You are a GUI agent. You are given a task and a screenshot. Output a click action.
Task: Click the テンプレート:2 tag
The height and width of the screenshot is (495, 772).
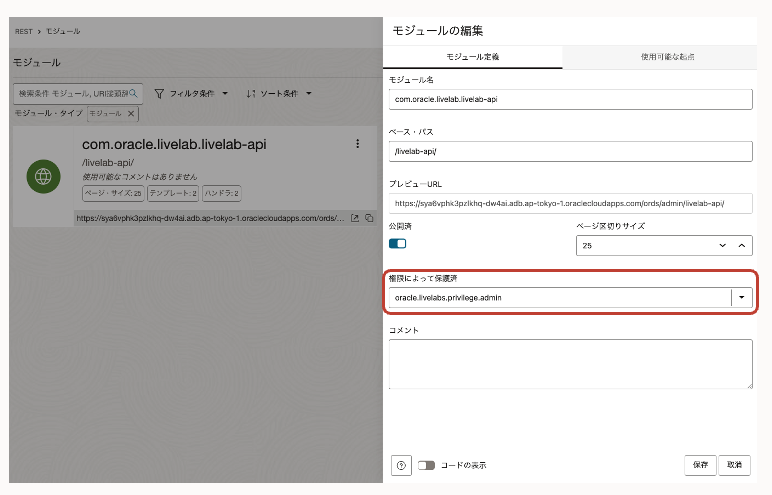(x=173, y=193)
